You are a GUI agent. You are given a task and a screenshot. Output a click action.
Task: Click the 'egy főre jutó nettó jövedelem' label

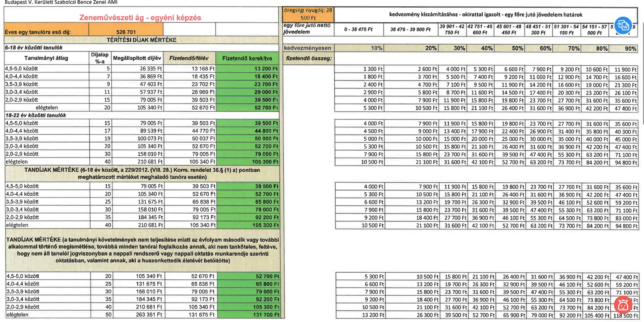[x=307, y=29]
